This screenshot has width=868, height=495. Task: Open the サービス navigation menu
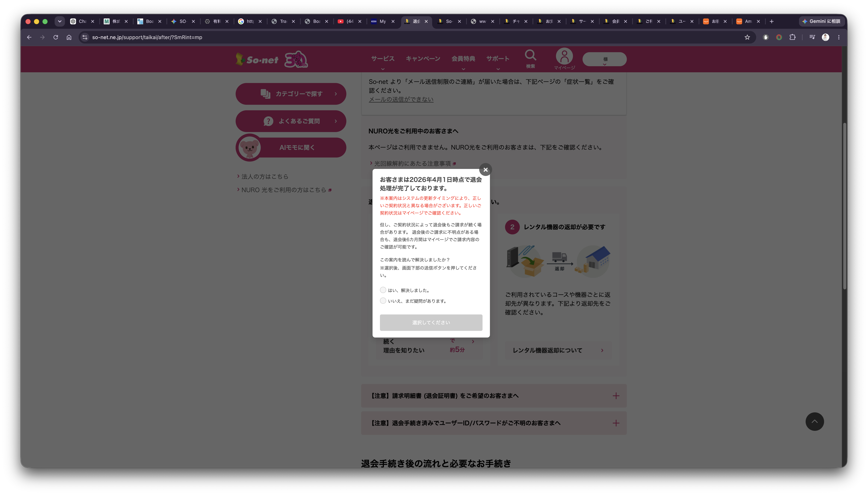pos(383,58)
